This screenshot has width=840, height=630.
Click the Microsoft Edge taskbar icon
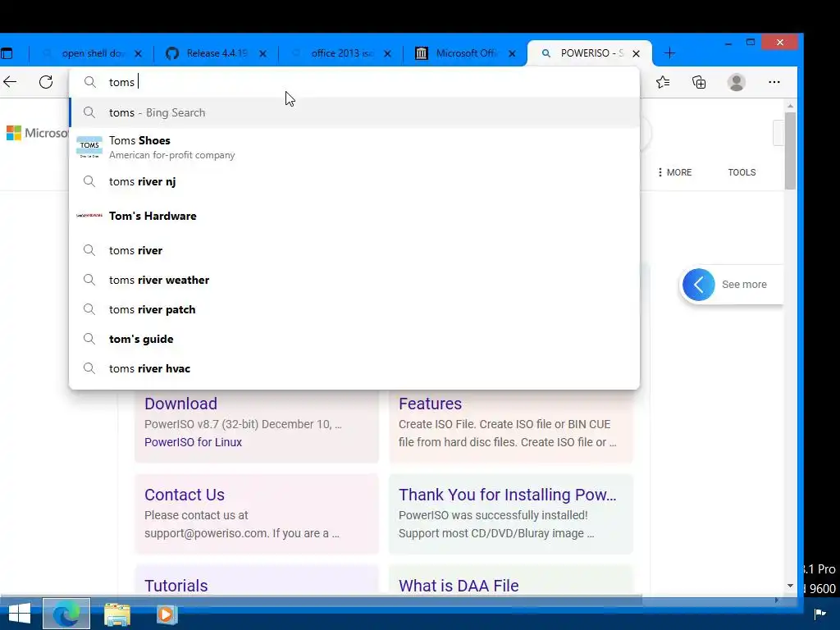(66, 614)
